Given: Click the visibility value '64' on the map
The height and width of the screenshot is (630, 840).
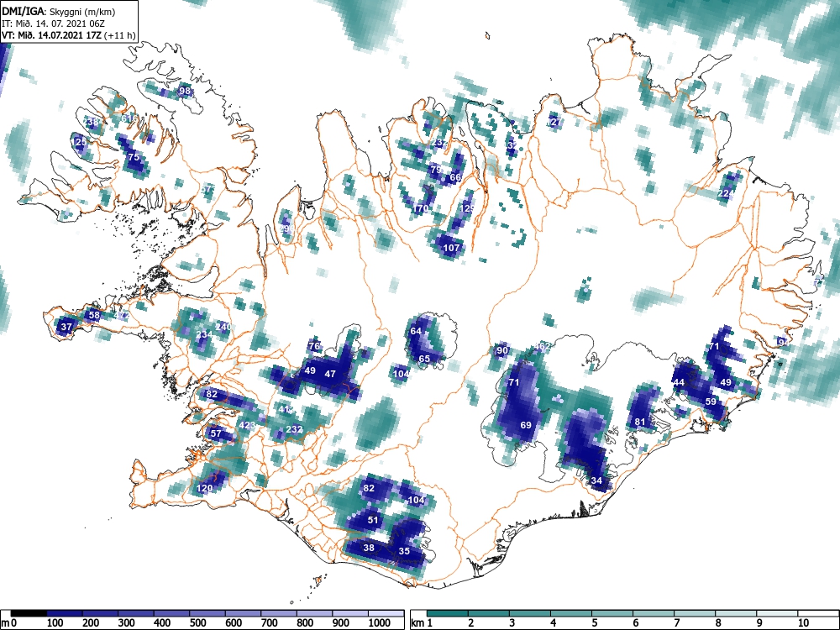Looking at the screenshot, I should (417, 331).
